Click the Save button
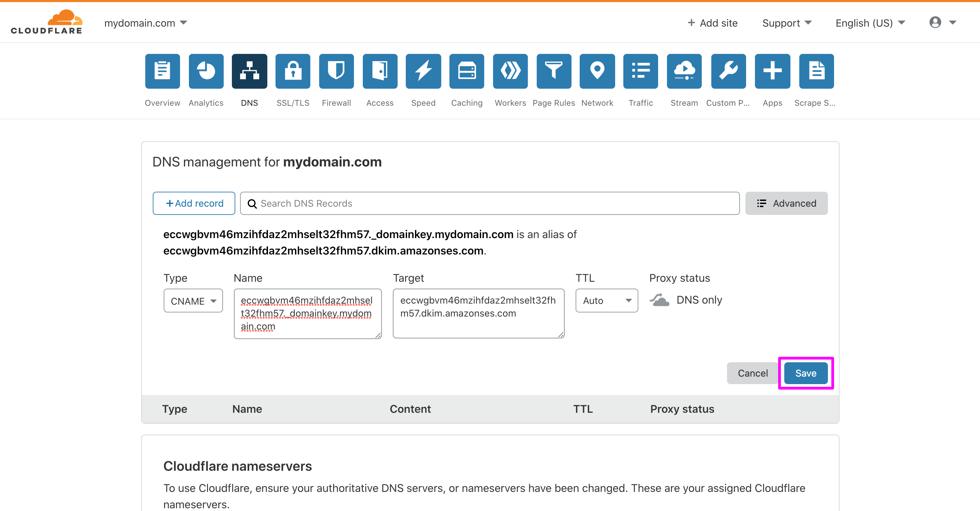This screenshot has height=511, width=980. 805,373
